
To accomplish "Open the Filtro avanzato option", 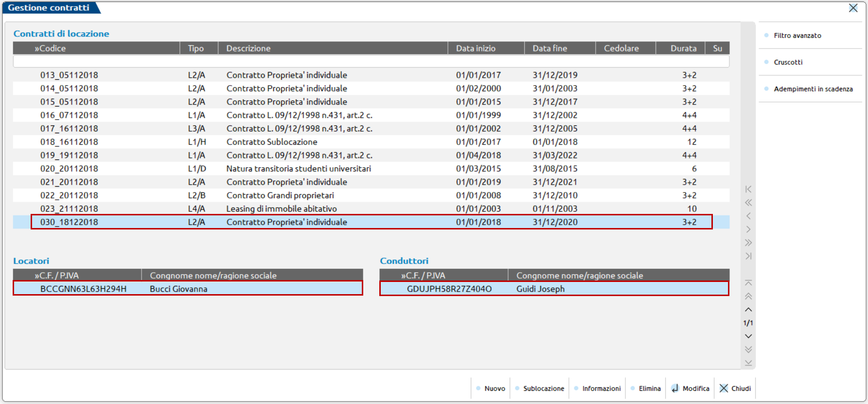I will (797, 35).
